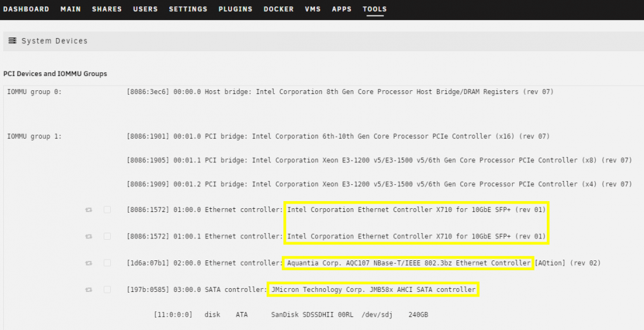Tick the JMicron SATA controller checkbox
The width and height of the screenshot is (644, 330).
[x=107, y=290]
